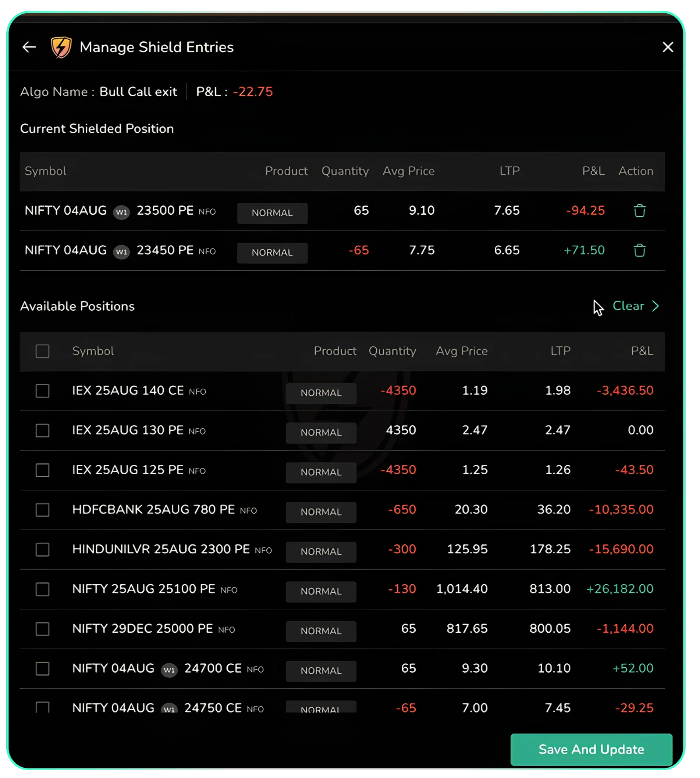The width and height of the screenshot is (700, 778).
Task: Click the Available Positions heading
Action: point(77,306)
